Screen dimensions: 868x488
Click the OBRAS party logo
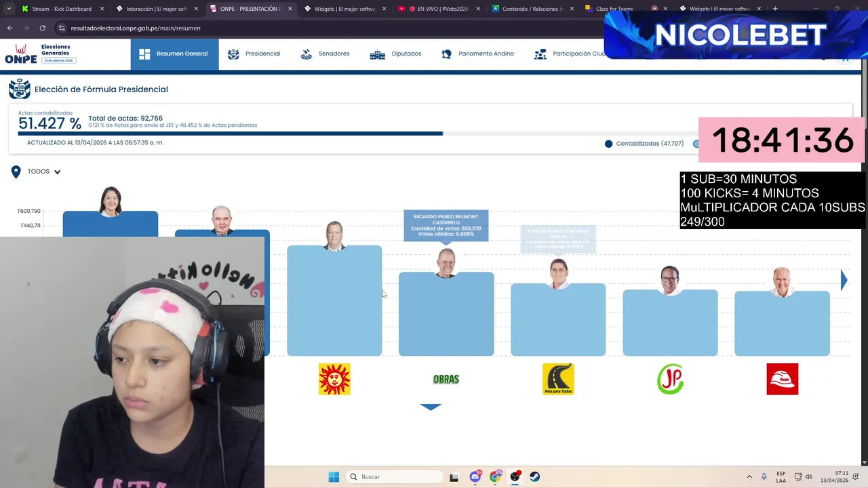coord(446,380)
